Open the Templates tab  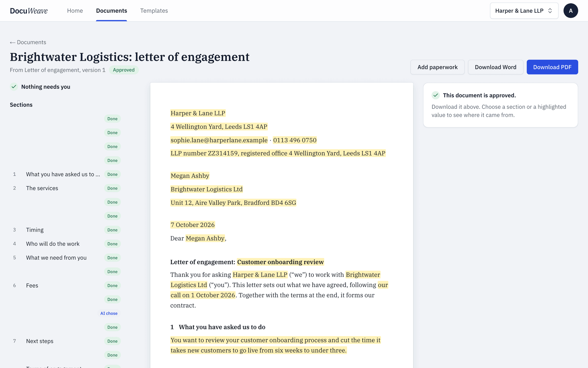[x=154, y=11]
